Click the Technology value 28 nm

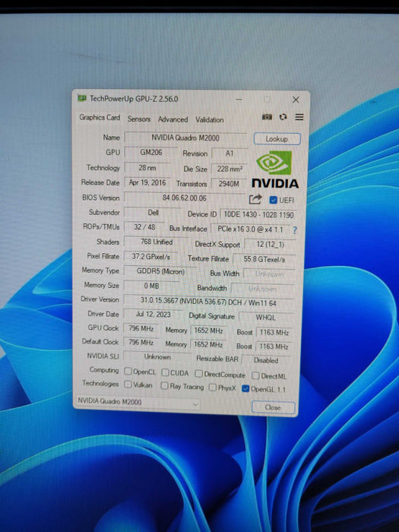147,168
